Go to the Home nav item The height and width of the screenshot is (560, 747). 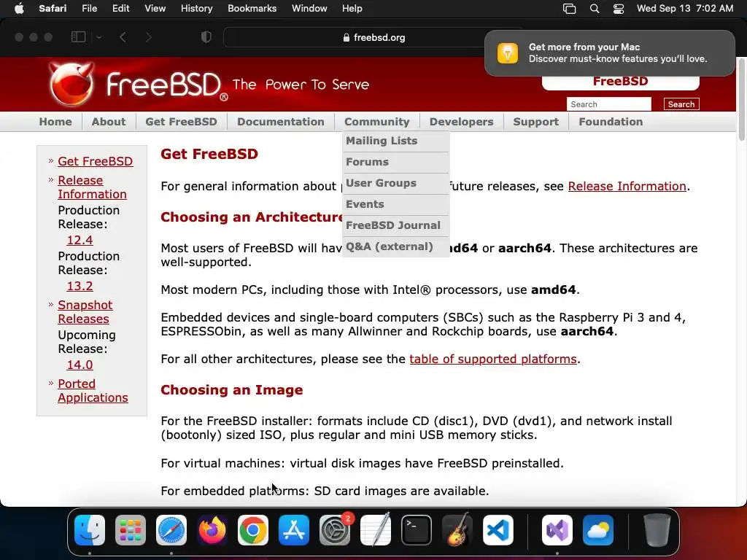(x=55, y=122)
